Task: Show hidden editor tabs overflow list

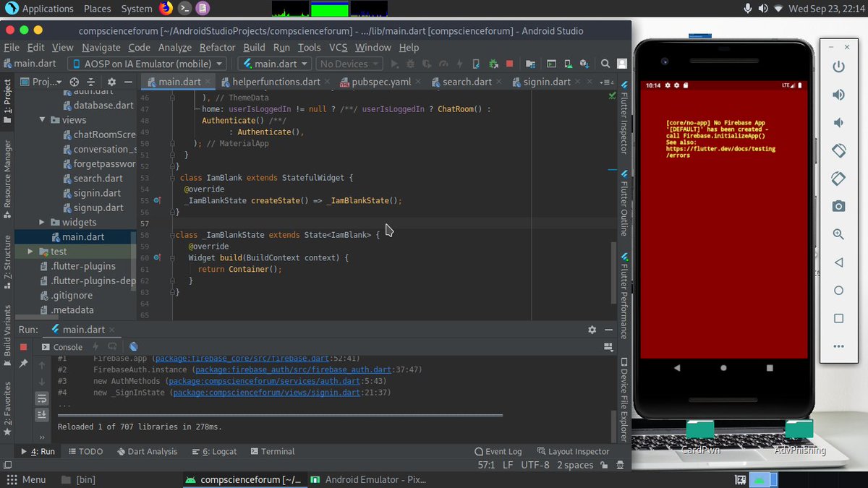Action: 608,82
